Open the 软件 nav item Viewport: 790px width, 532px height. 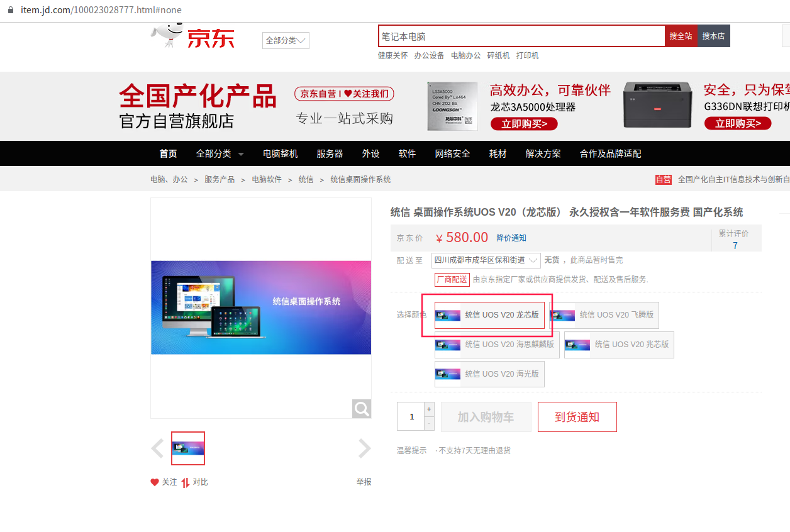point(408,153)
